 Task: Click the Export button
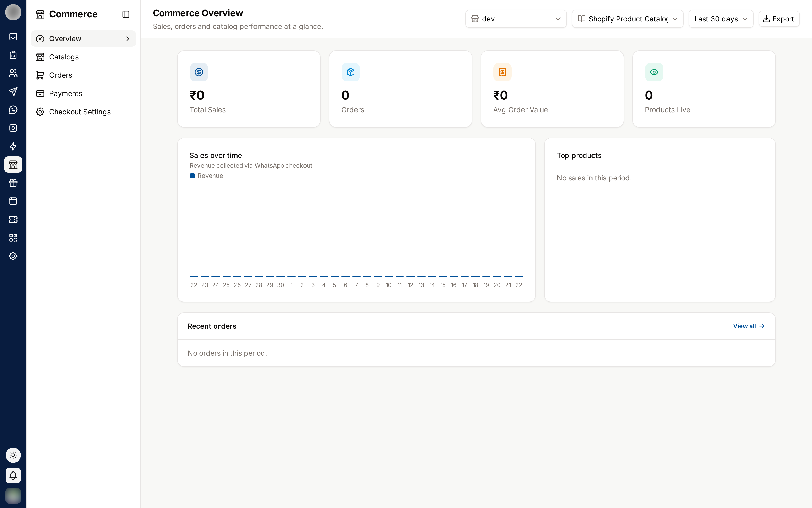779,19
